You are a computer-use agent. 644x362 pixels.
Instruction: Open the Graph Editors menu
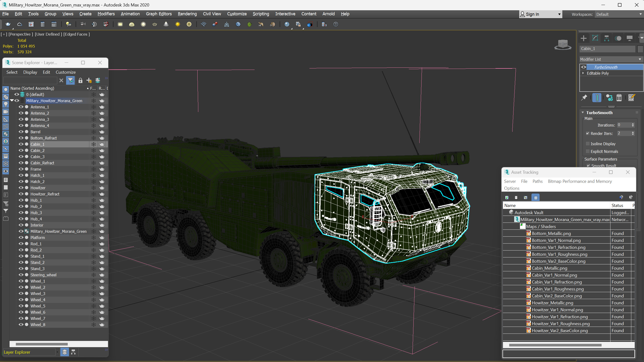tap(159, 14)
